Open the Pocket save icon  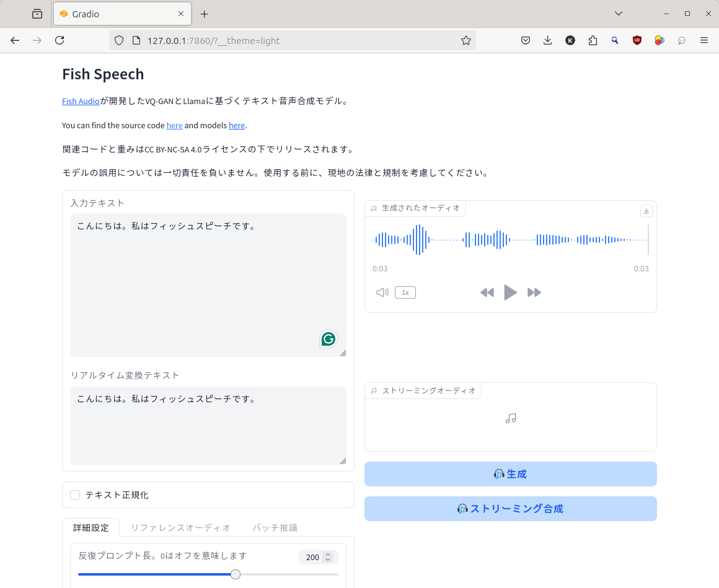coord(526,40)
